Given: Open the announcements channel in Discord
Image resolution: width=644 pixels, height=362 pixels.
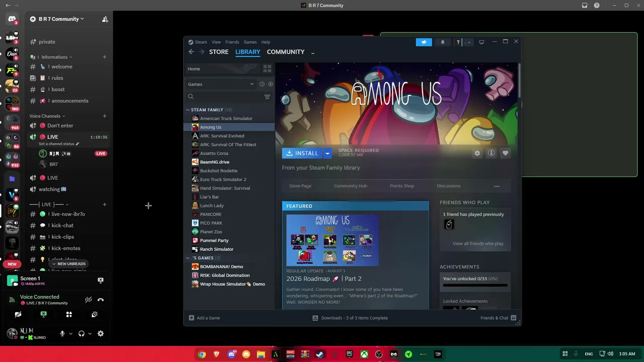Looking at the screenshot, I should tap(67, 101).
